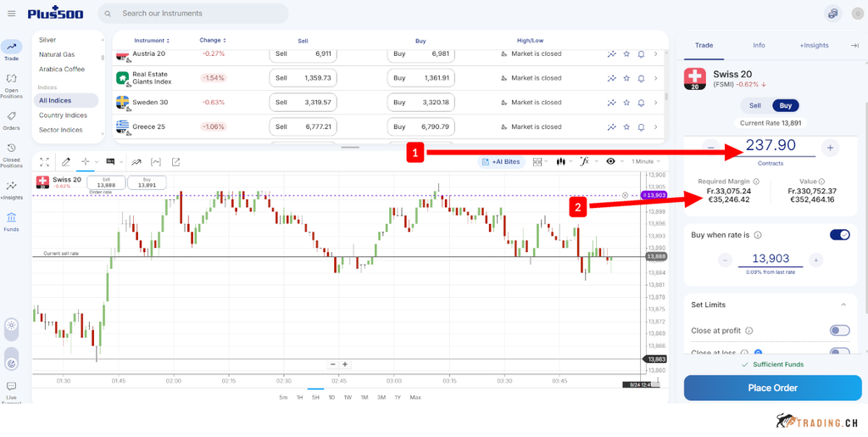Add Sweden 30 to favorites star
This screenshot has width=868, height=437.
pyautogui.click(x=626, y=103)
